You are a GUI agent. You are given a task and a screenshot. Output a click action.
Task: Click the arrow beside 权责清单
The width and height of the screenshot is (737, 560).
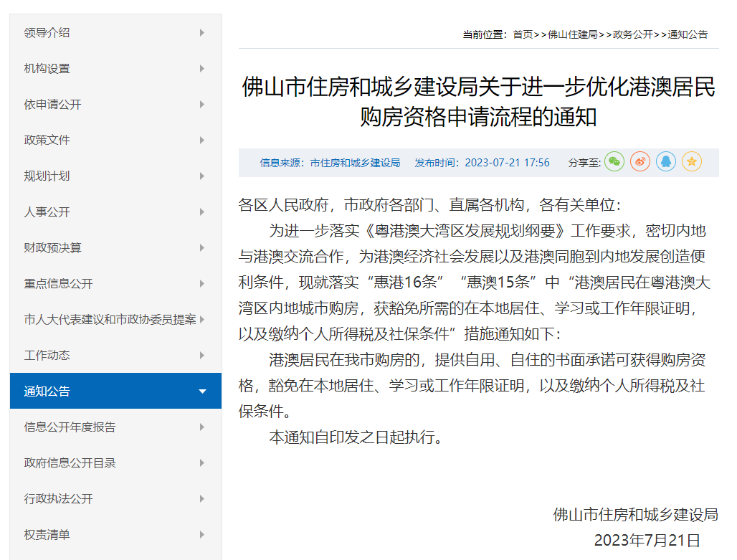pos(202,535)
